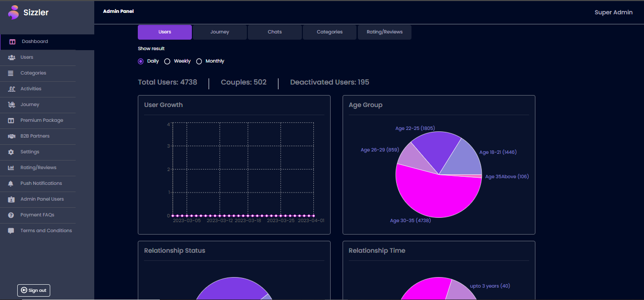The width and height of the screenshot is (644, 300).
Task: Click the 2023-03-05 date axis label
Action: pyautogui.click(x=187, y=221)
